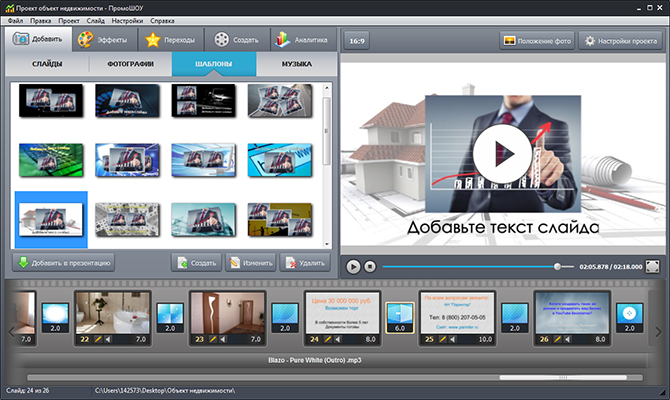670x400 pixels.
Task: Click the Добавить в презентацию button
Action: pyautogui.click(x=64, y=263)
